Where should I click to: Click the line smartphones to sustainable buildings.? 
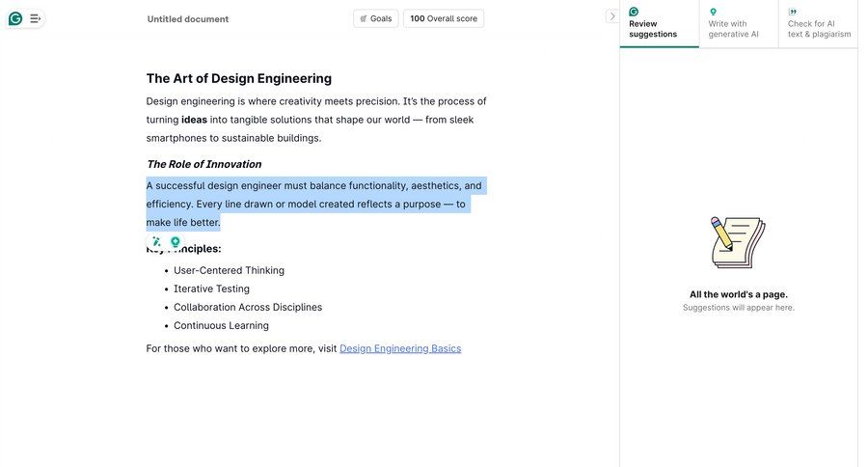(x=233, y=138)
